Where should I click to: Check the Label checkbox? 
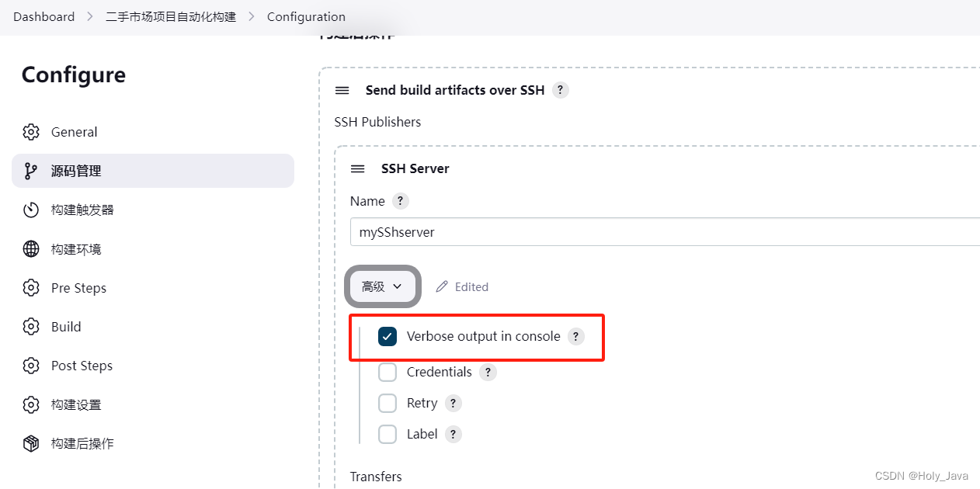pos(387,434)
